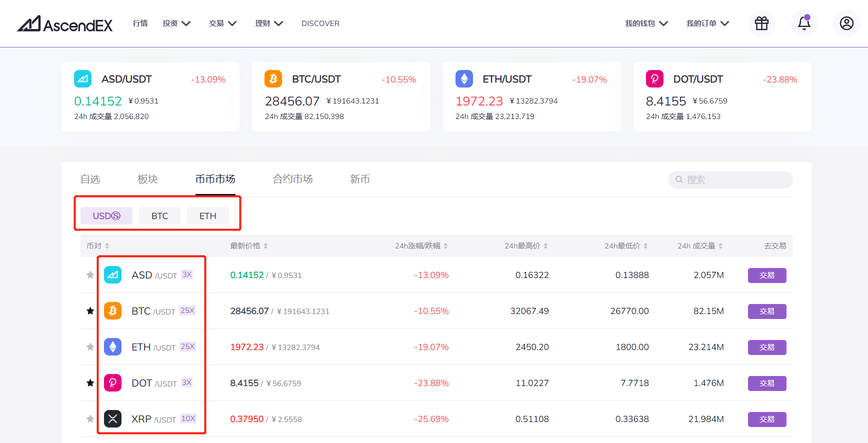
Task: Toggle favorite star for DOT/USDT
Action: [x=90, y=383]
